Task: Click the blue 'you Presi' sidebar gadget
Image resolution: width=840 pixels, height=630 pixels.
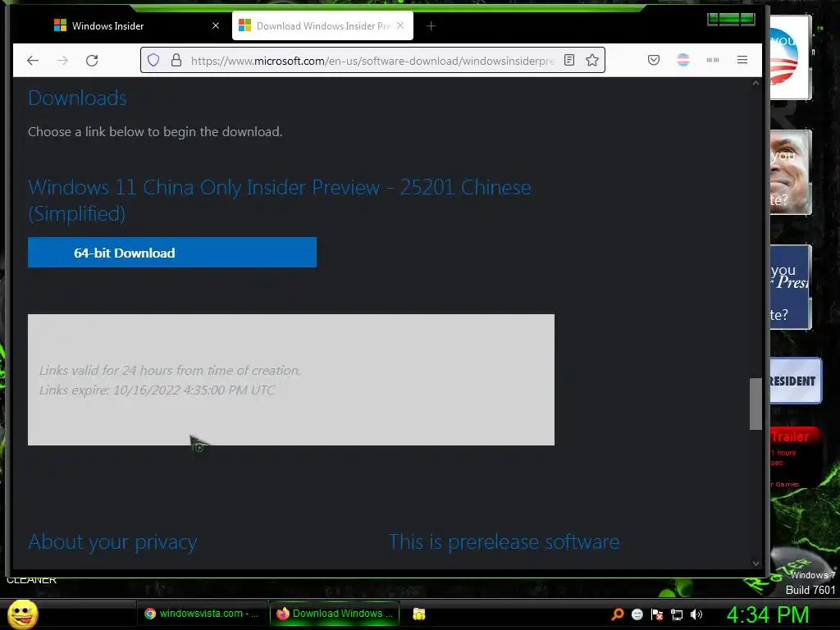Action: pyautogui.click(x=790, y=287)
